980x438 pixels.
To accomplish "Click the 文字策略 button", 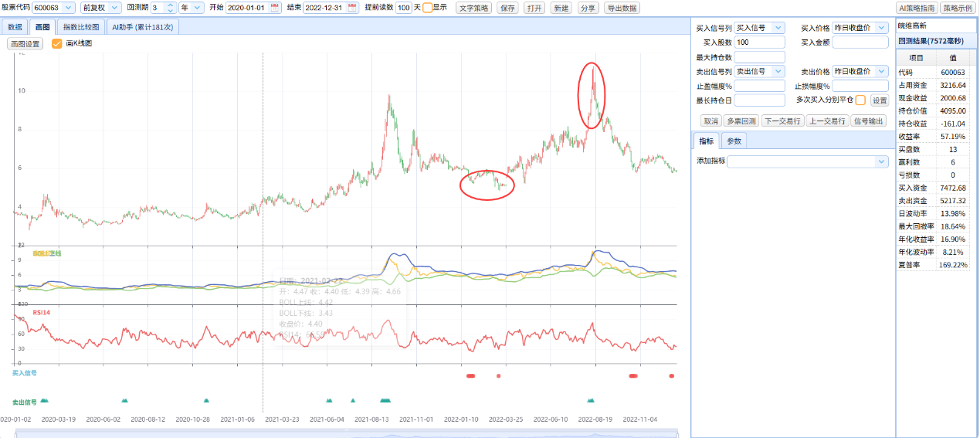I will (x=474, y=8).
